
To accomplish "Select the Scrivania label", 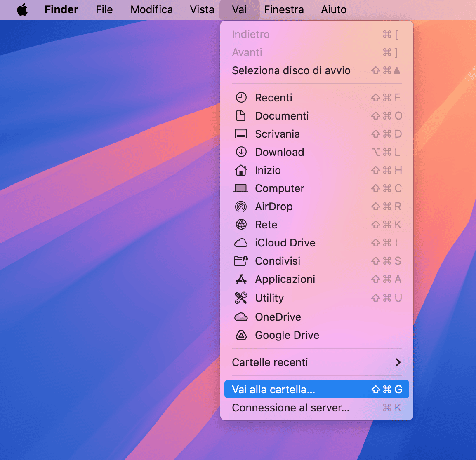I will coord(277,134).
